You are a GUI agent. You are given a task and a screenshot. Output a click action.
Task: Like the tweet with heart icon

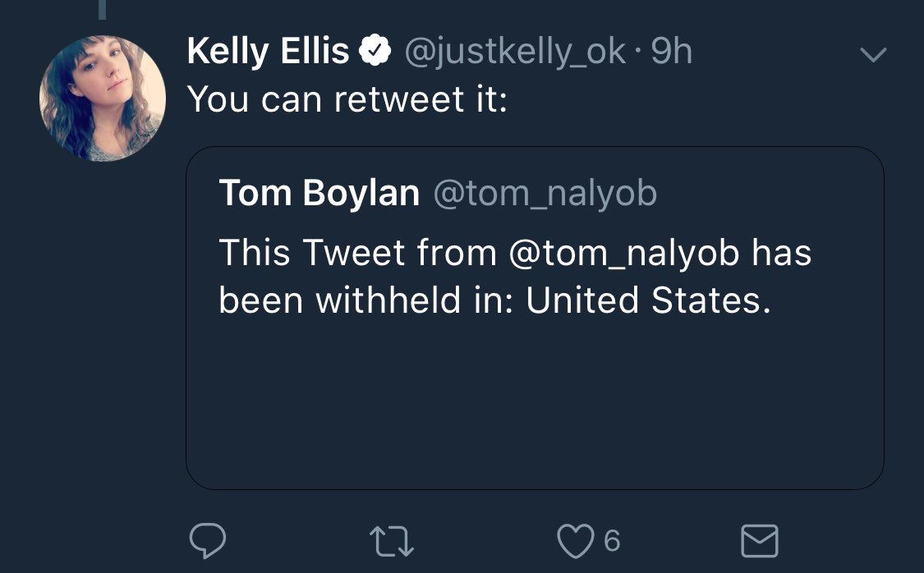(575, 541)
